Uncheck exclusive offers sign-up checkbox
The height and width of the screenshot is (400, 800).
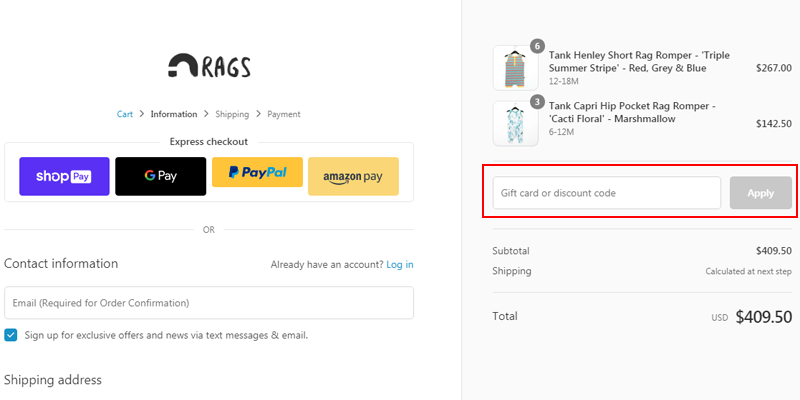pyautogui.click(x=11, y=335)
